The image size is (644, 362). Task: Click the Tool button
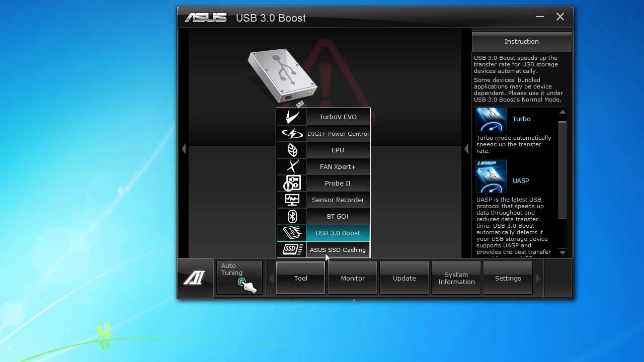pos(300,278)
